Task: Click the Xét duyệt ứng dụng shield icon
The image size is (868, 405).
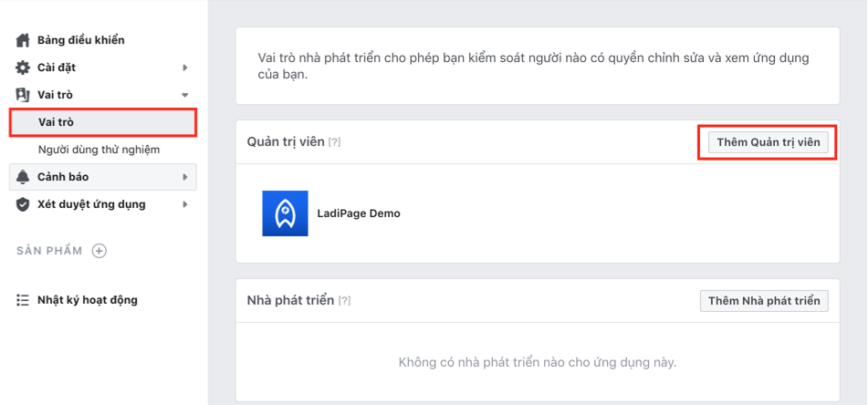Action: (23, 204)
